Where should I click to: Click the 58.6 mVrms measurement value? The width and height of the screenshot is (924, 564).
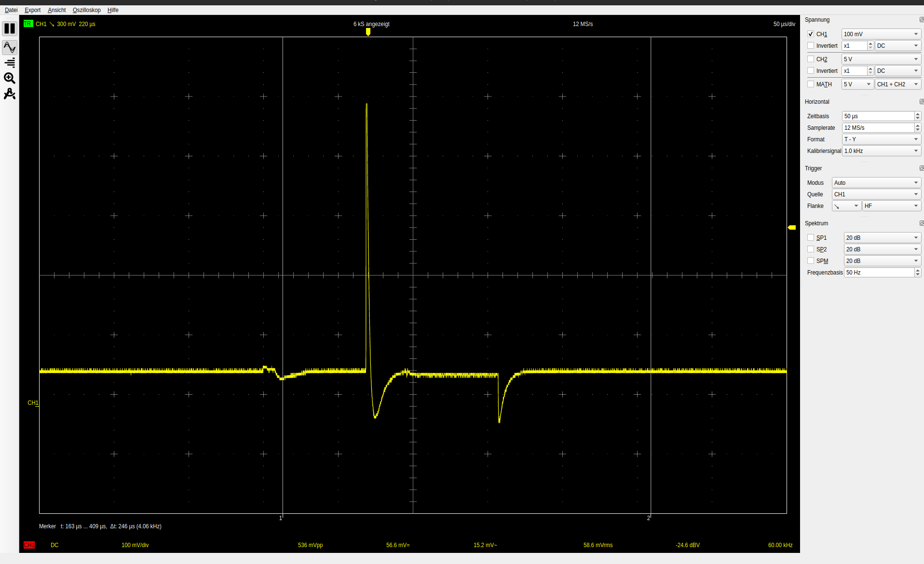pyautogui.click(x=598, y=545)
